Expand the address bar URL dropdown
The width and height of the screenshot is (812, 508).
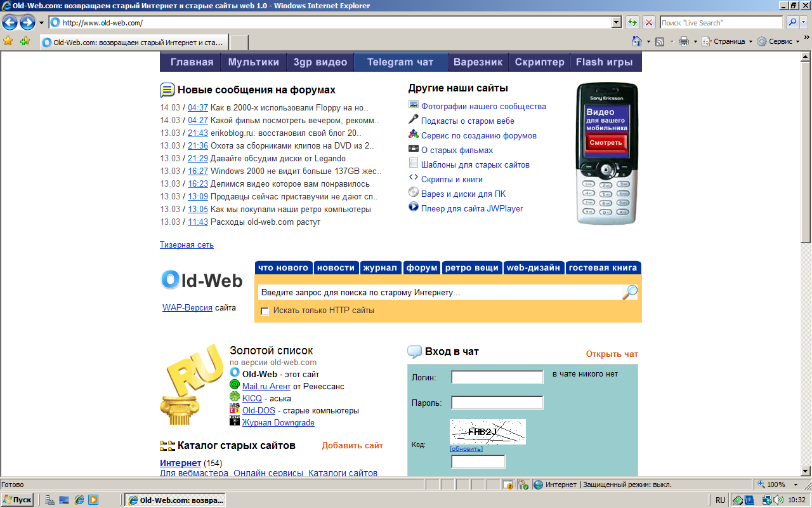click(616, 23)
